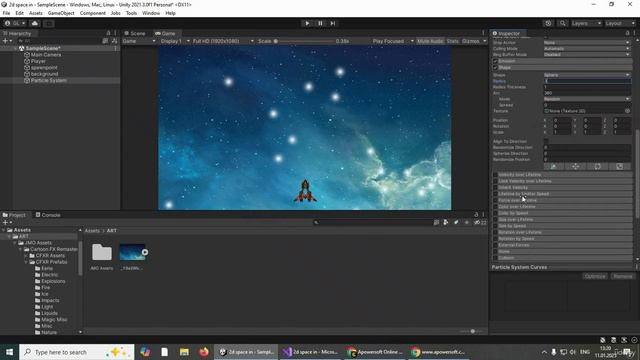Open the Unity account dropdown in toolbar
The width and height of the screenshot is (640, 360).
click(15, 23)
